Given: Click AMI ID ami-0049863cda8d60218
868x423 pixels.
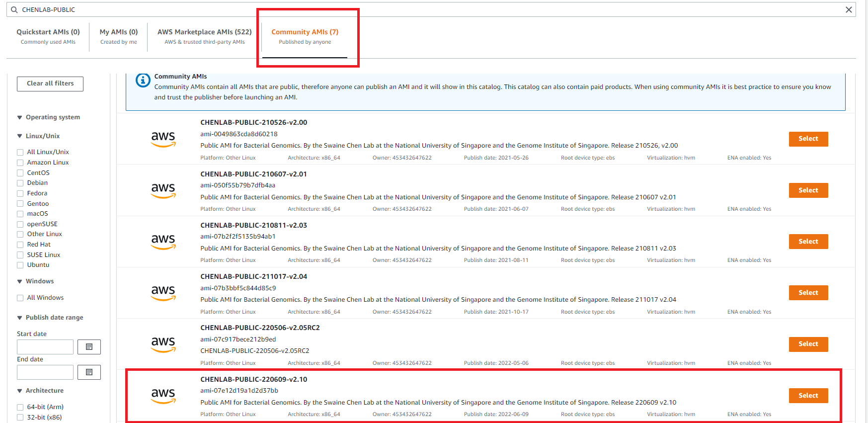Looking at the screenshot, I should pyautogui.click(x=239, y=134).
